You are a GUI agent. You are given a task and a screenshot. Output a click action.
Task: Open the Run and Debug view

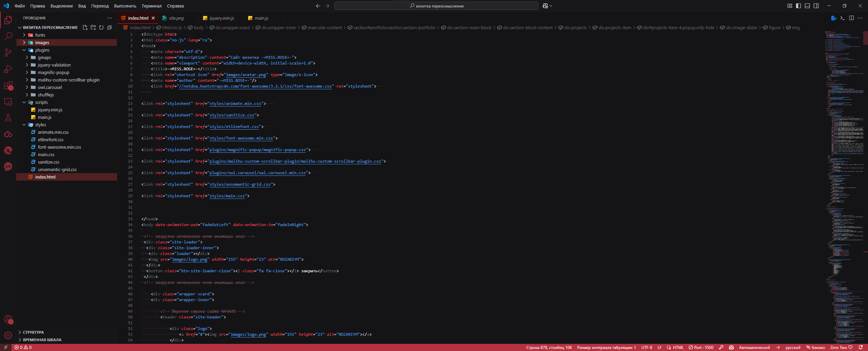click(8, 69)
